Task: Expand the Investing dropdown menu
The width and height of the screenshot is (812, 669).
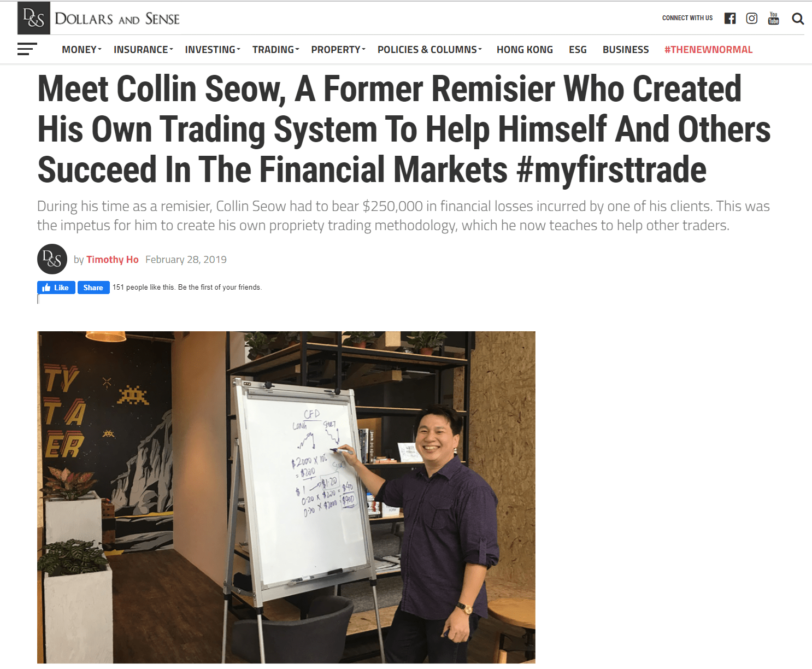Action: point(213,50)
